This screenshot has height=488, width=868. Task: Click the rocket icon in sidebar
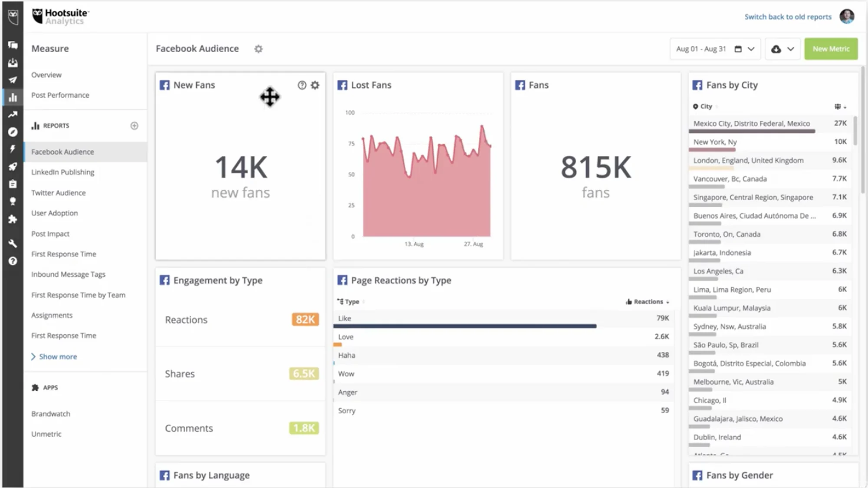[13, 167]
